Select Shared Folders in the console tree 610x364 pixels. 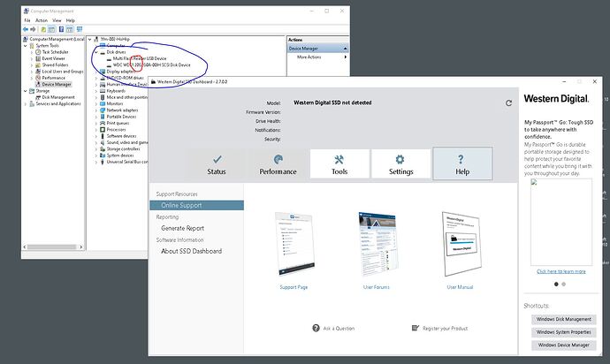[x=55, y=65]
